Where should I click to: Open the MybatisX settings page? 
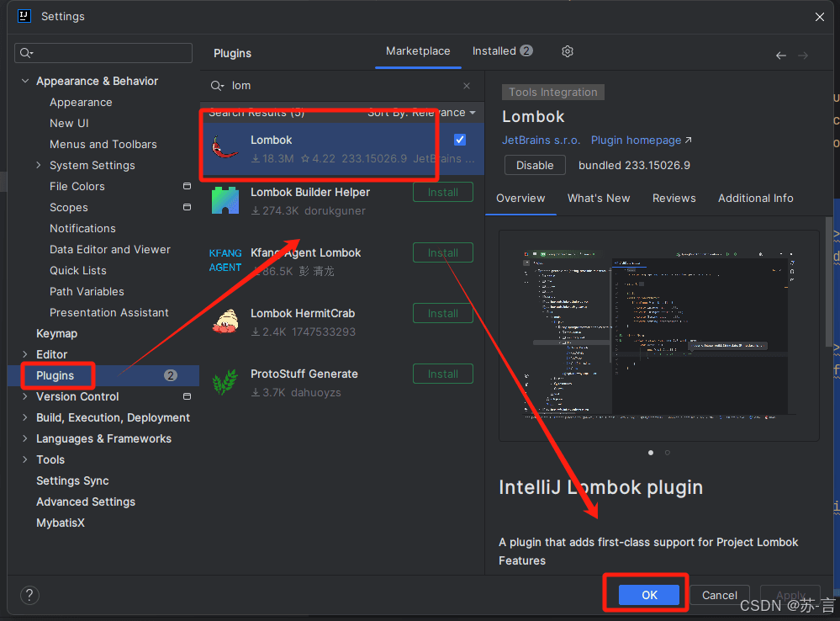click(61, 523)
